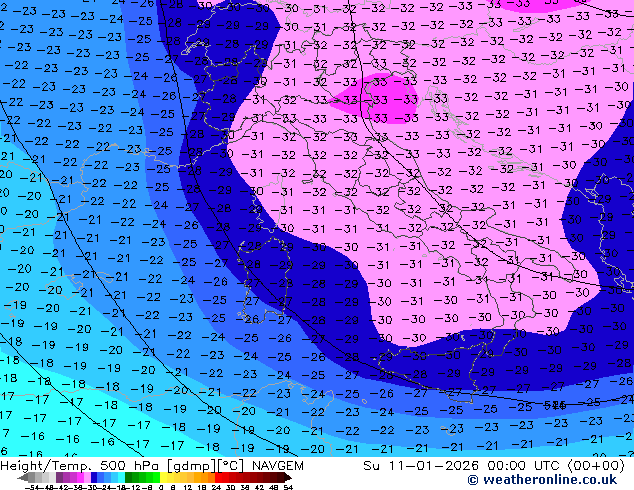Click the NAVGEM model name label
Viewport: 634px width, 490px height.
pos(278,466)
